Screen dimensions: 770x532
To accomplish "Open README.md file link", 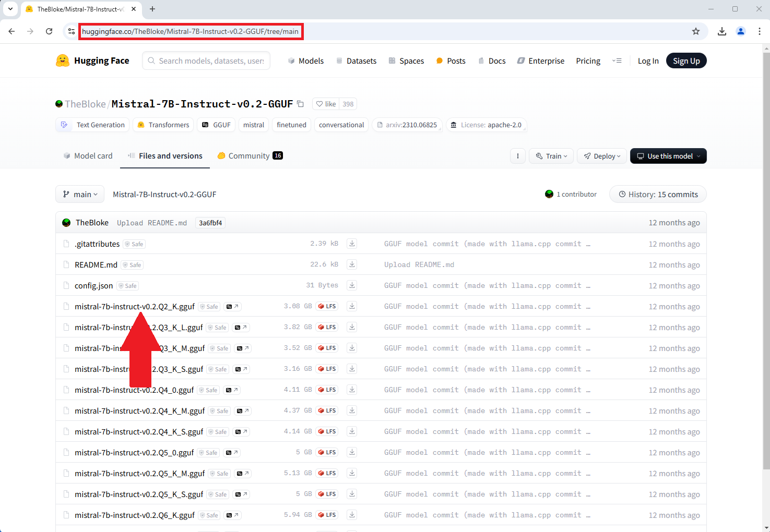I will (96, 264).
